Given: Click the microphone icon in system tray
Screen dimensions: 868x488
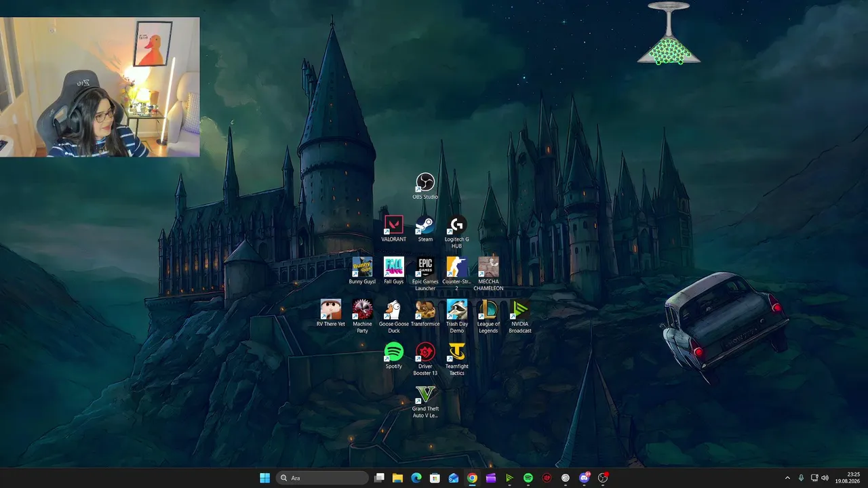Looking at the screenshot, I should (x=802, y=478).
